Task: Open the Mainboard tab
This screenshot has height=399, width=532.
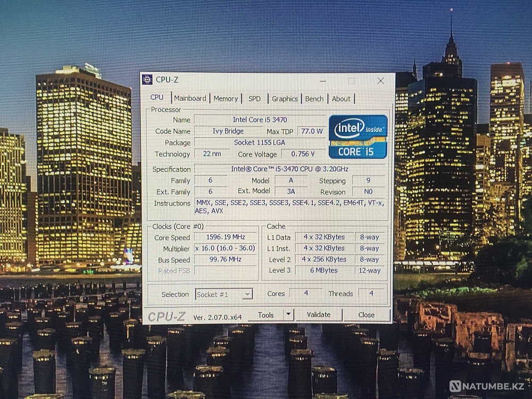Action: pyautogui.click(x=190, y=98)
